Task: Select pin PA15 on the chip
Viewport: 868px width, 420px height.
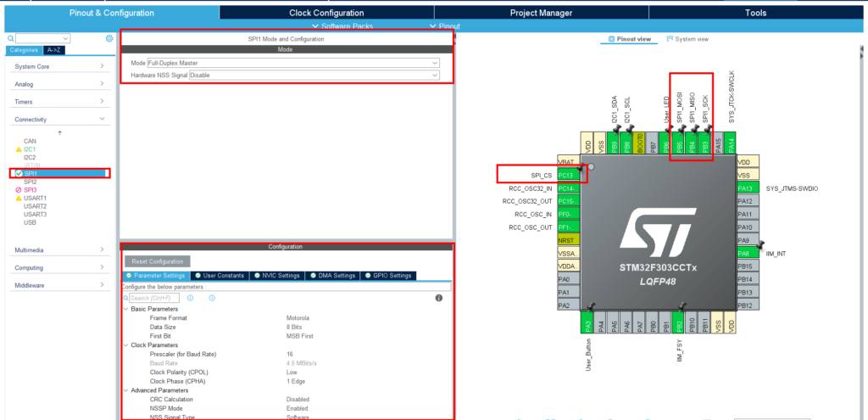Action: click(x=718, y=143)
